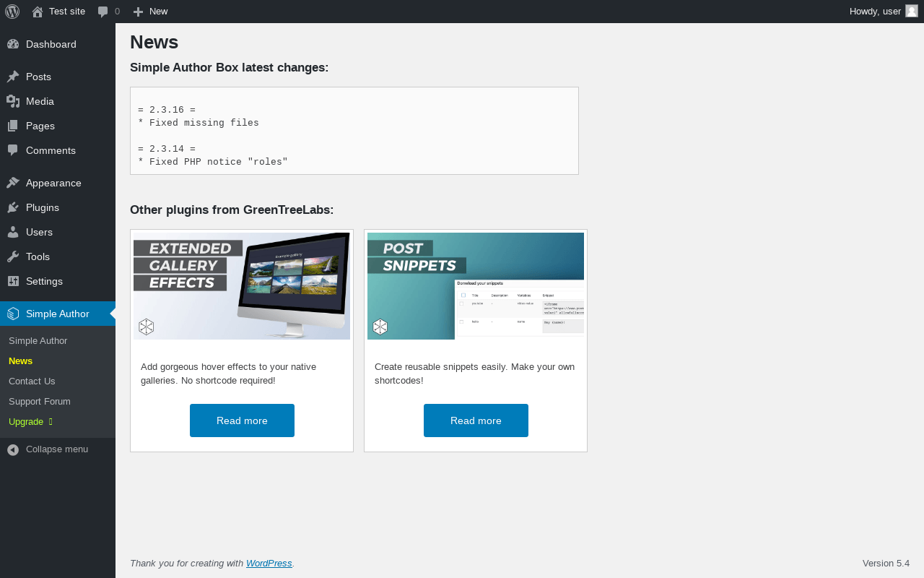Open the Posts menu
This screenshot has width=924, height=578.
coord(58,77)
